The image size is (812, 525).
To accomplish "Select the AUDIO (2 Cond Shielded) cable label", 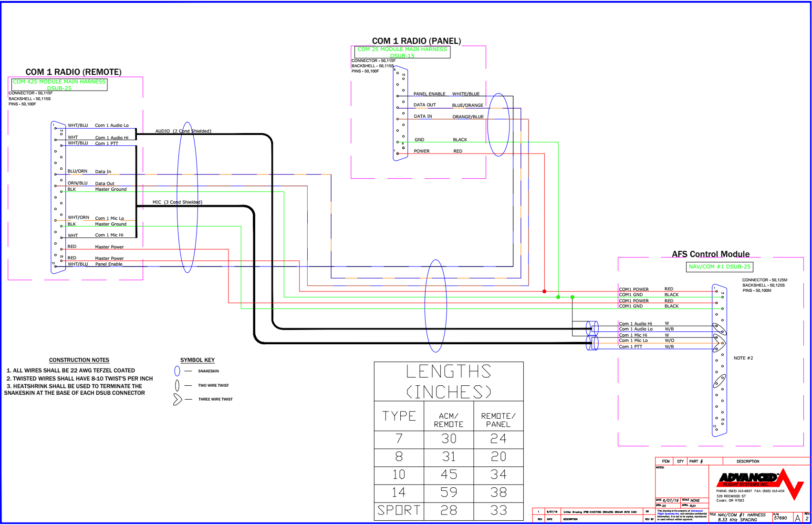I will pos(183,131).
